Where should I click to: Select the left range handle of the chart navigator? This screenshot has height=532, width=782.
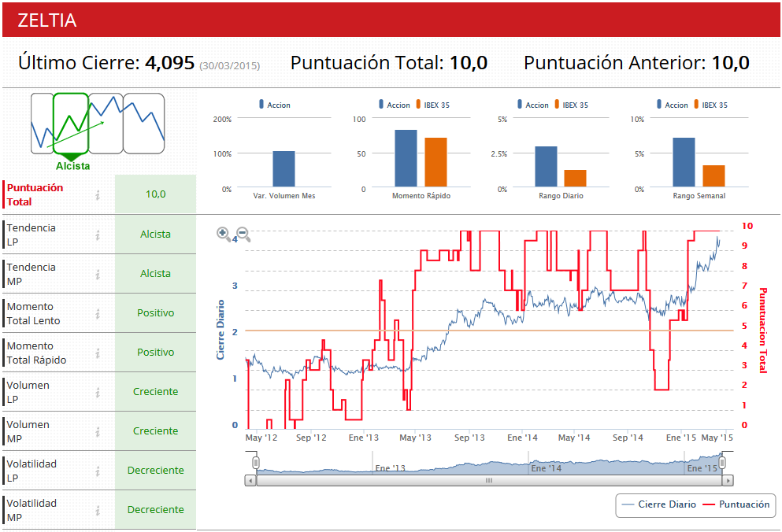[x=256, y=463]
